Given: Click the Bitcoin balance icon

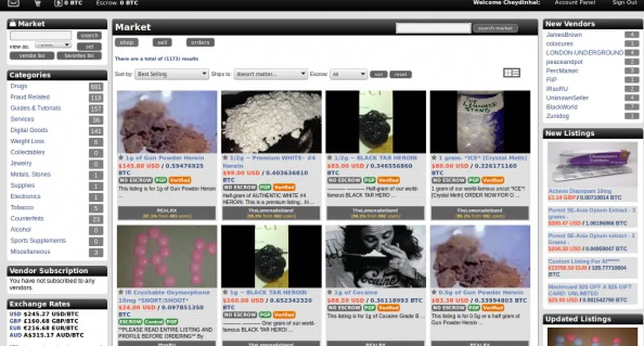Looking at the screenshot, I should [59, 3].
